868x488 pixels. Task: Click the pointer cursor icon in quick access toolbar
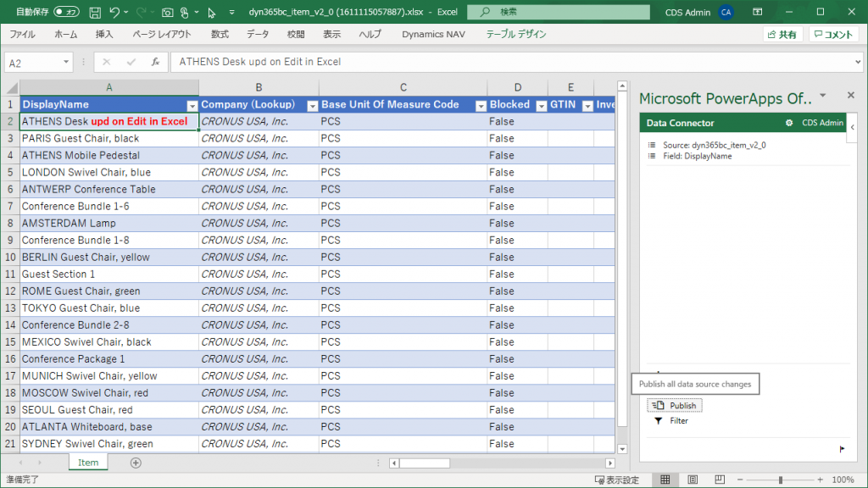[x=211, y=12]
